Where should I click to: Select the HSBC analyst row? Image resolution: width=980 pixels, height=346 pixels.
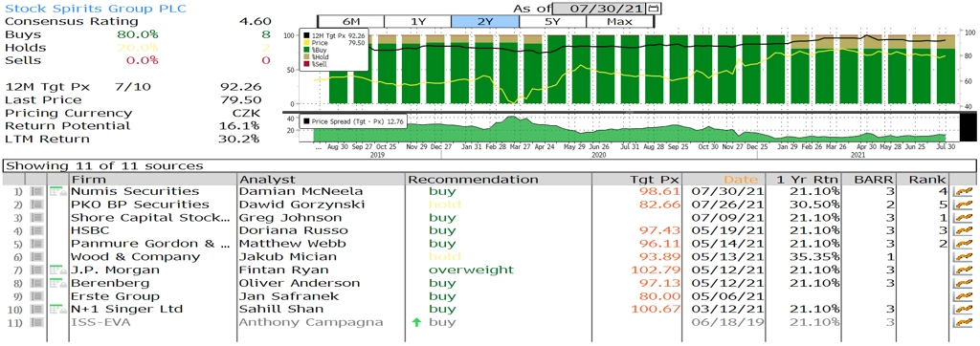pyautogui.click(x=487, y=230)
